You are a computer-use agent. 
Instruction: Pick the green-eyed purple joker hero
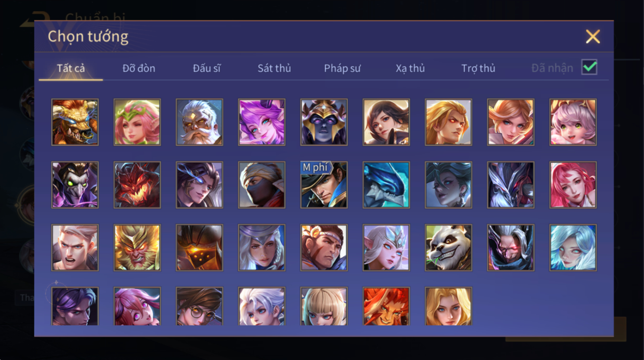75,185
